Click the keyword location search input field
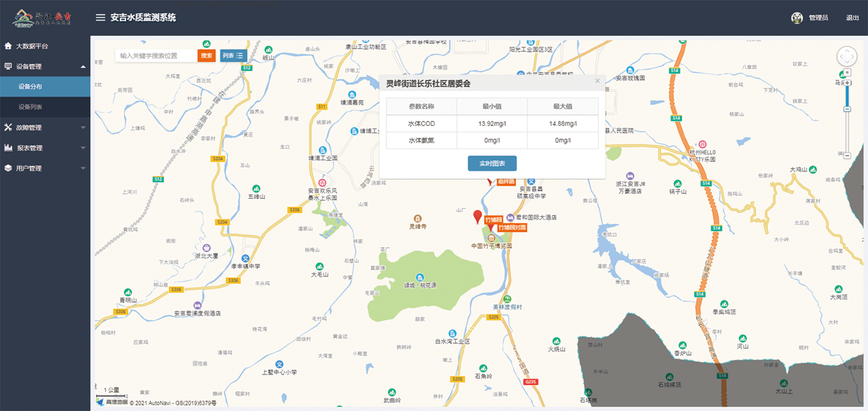 click(156, 55)
